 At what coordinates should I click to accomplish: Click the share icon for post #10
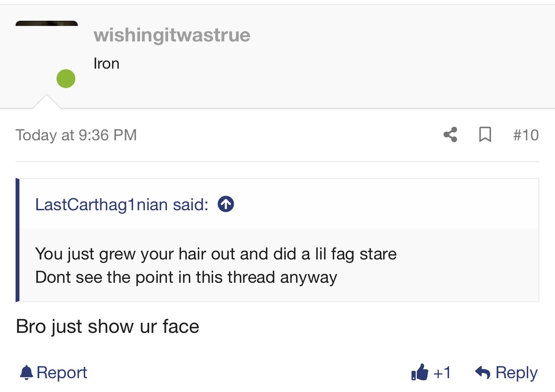coord(450,135)
